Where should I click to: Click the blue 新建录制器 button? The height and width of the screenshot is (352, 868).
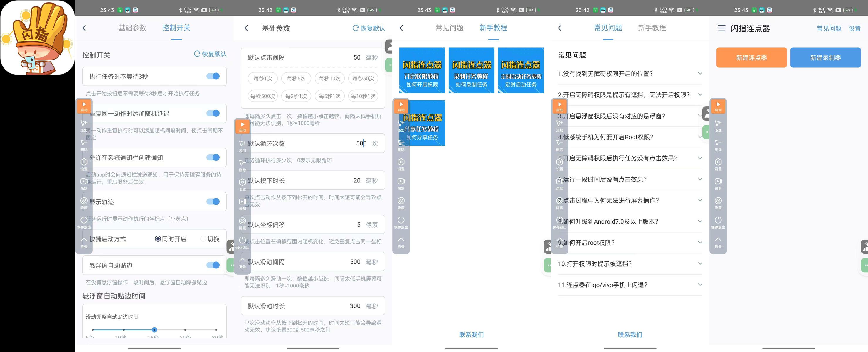point(825,57)
